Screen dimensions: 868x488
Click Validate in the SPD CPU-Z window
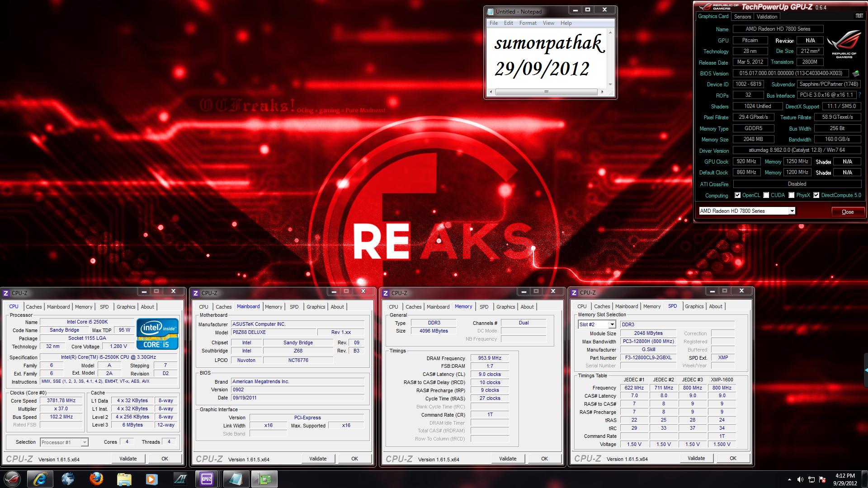click(696, 458)
